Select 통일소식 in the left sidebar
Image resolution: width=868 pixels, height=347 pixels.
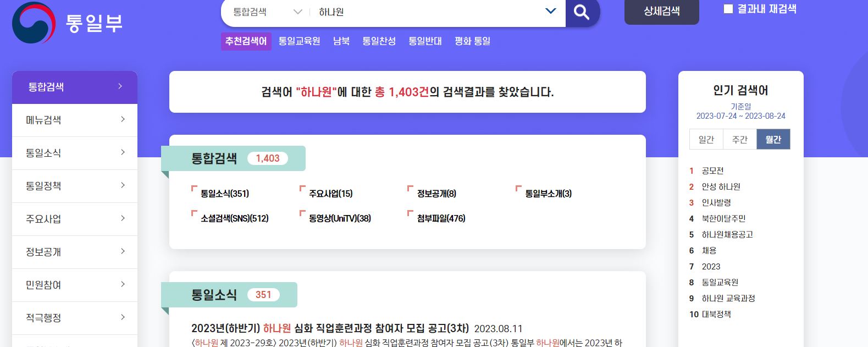(75, 153)
